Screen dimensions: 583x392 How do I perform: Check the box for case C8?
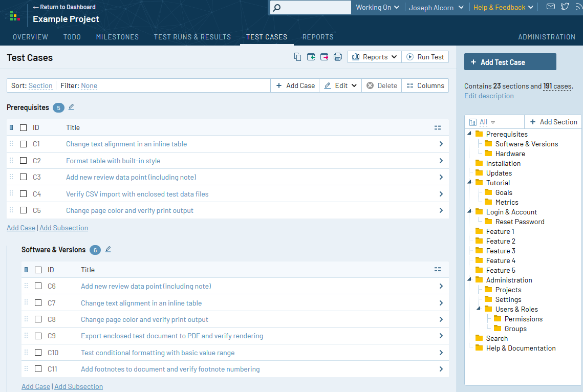click(x=38, y=319)
